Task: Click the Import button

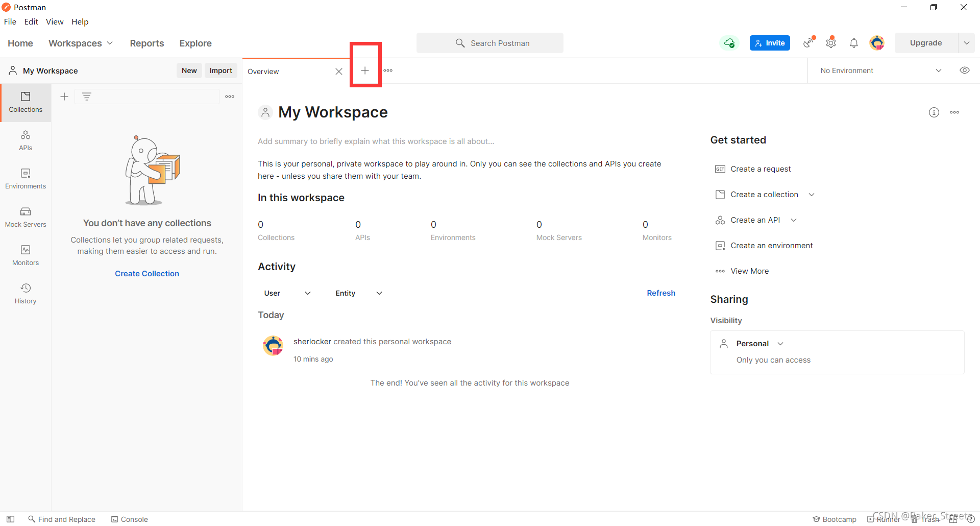Action: pyautogui.click(x=221, y=70)
